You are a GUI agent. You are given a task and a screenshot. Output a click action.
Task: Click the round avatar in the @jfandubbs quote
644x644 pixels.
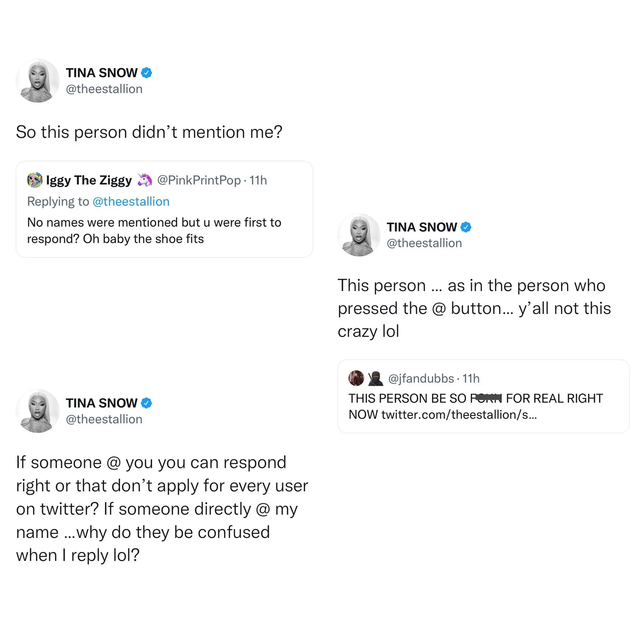click(356, 378)
